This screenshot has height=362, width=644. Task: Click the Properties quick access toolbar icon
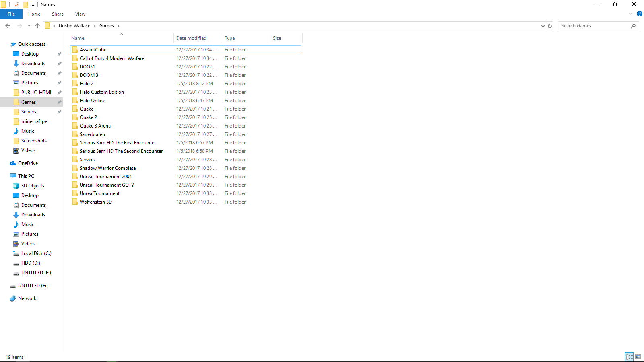click(17, 5)
